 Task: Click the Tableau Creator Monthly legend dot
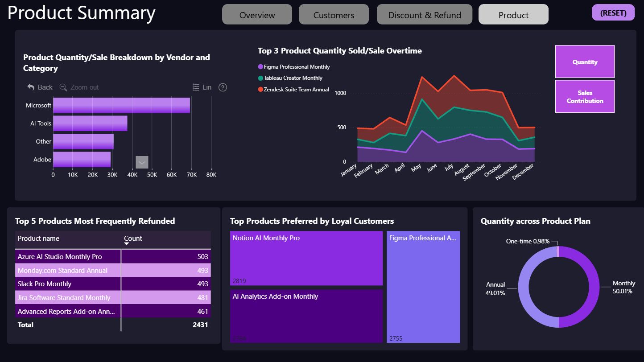click(260, 78)
